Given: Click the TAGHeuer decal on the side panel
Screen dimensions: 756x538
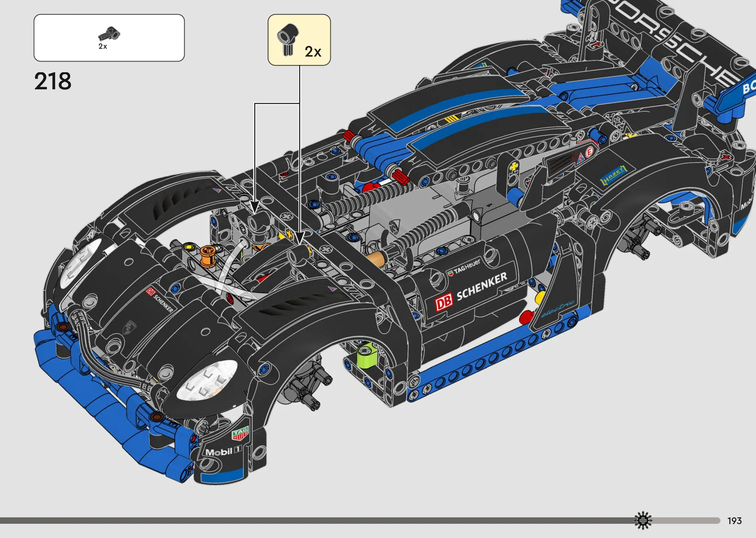Looking at the screenshot, I should pos(464,267).
